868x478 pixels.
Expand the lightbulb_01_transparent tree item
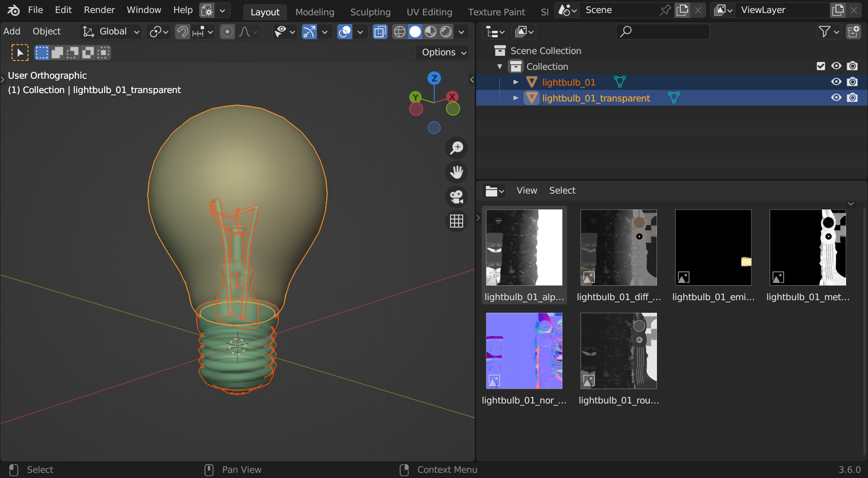pyautogui.click(x=516, y=98)
